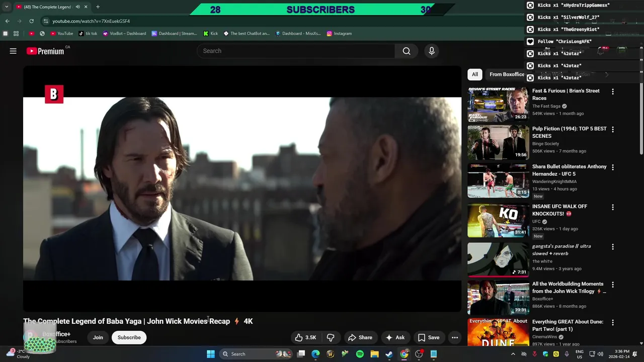Open options for INSANE UFC WALK OFF video
The width and height of the screenshot is (644, 362).
click(613, 207)
